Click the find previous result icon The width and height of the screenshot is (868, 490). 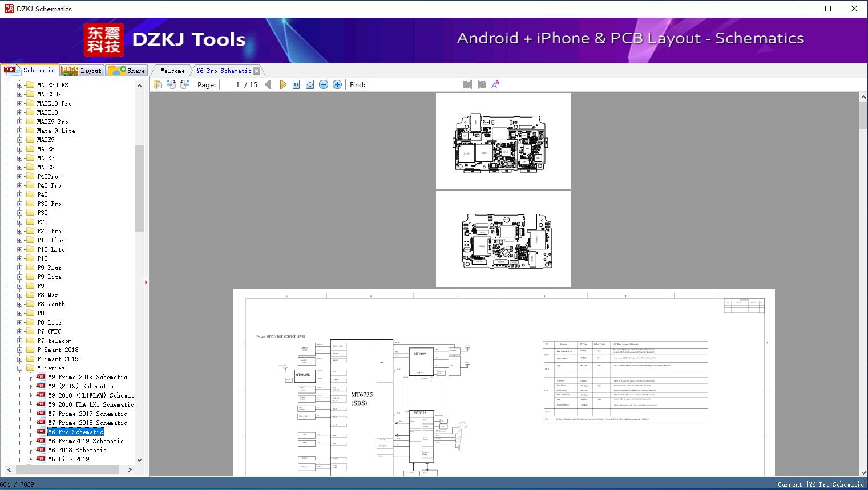click(467, 84)
